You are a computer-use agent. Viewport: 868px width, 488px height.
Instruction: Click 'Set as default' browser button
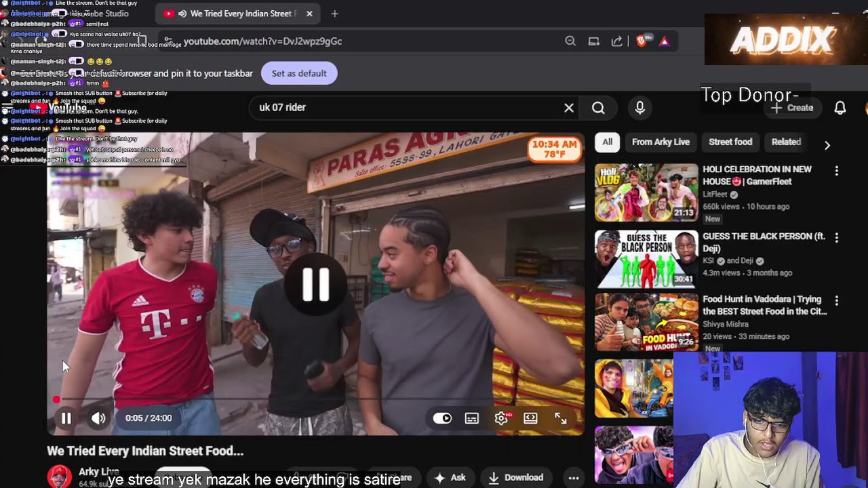[x=299, y=73]
